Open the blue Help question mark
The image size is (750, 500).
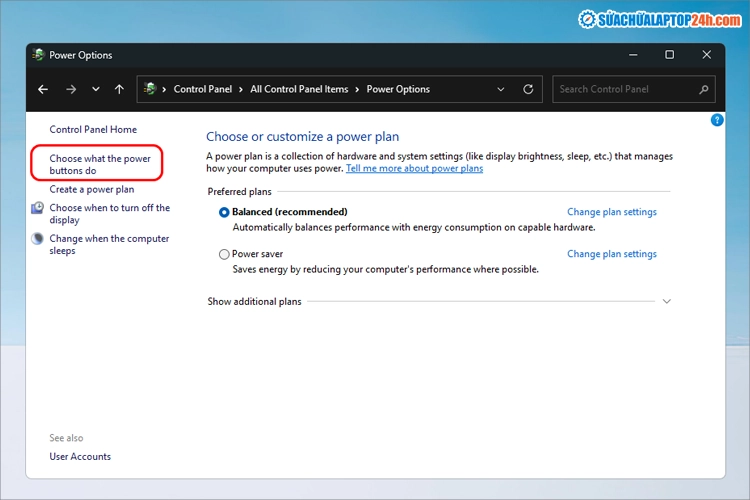pyautogui.click(x=716, y=120)
